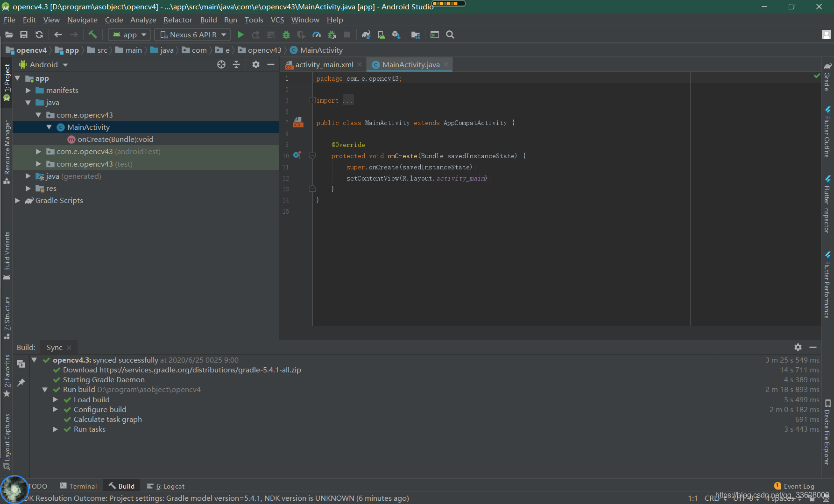Click the locate-in-project target icon

221,64
